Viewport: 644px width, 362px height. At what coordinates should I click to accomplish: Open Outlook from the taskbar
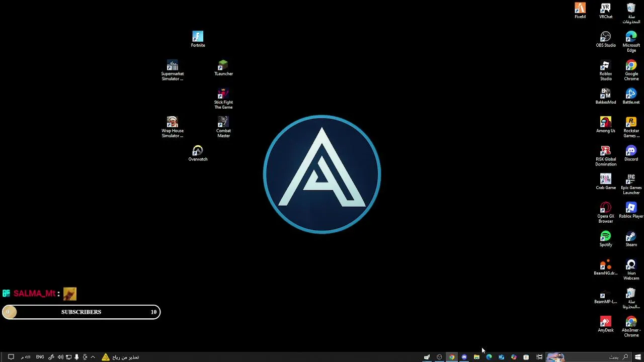point(501,357)
